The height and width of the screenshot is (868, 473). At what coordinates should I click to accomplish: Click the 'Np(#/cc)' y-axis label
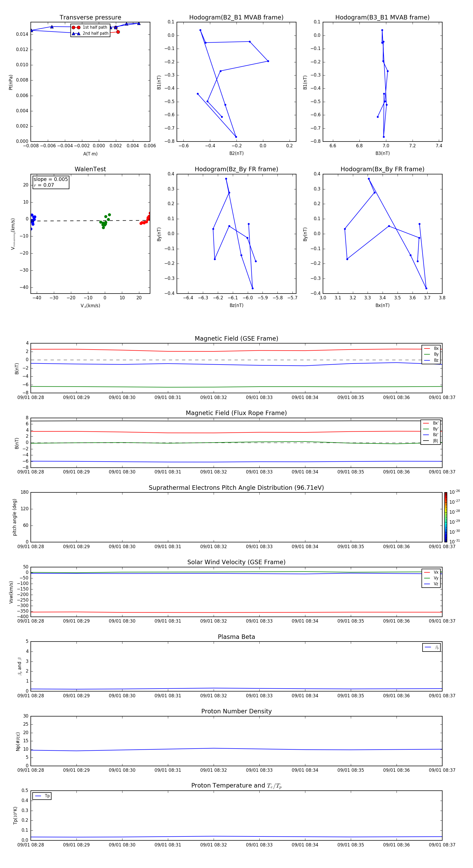tap(18, 741)
